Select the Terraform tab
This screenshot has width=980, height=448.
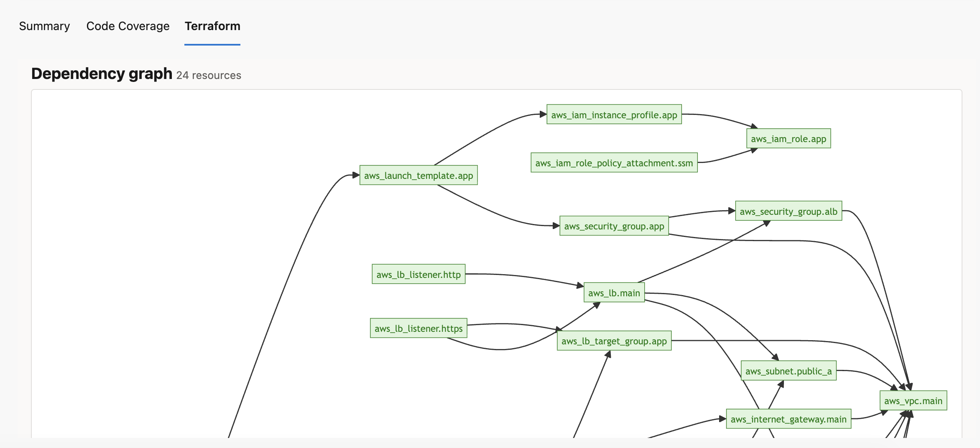(x=212, y=26)
